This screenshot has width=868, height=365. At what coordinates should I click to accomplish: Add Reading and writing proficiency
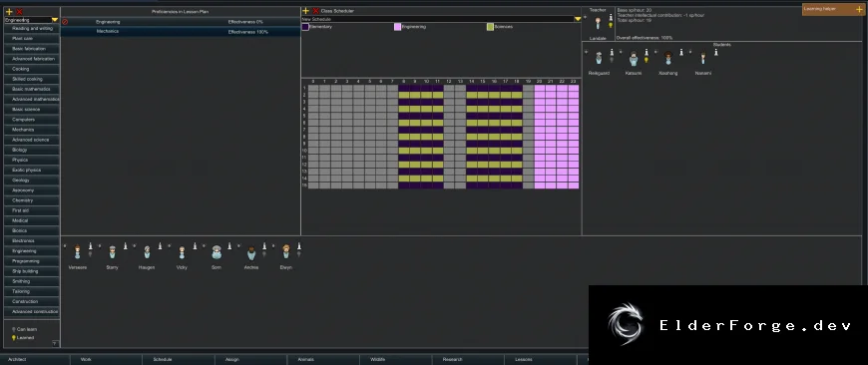[x=32, y=29]
